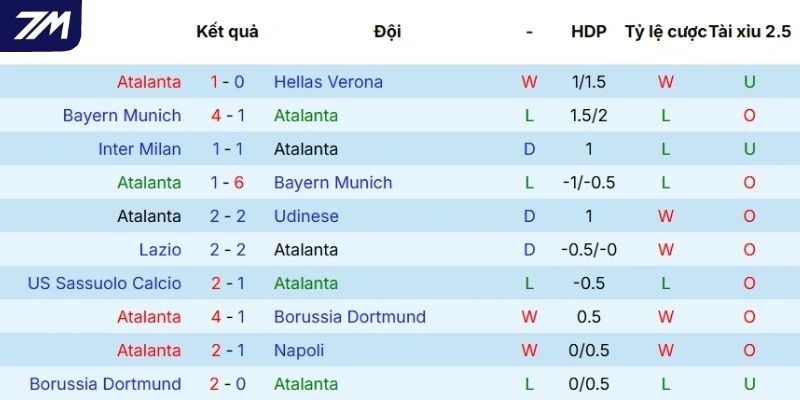
Task: Click the 1/1.5 handicap value
Action: pos(589,82)
